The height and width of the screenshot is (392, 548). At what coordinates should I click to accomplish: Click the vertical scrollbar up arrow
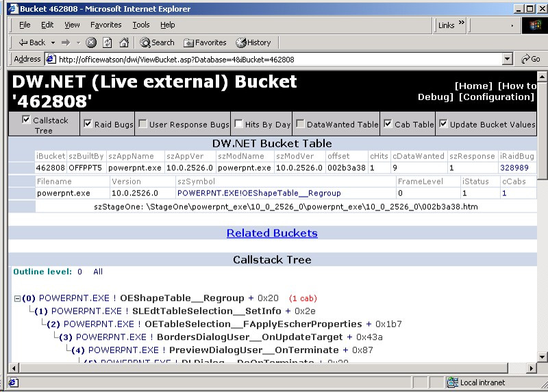542,76
